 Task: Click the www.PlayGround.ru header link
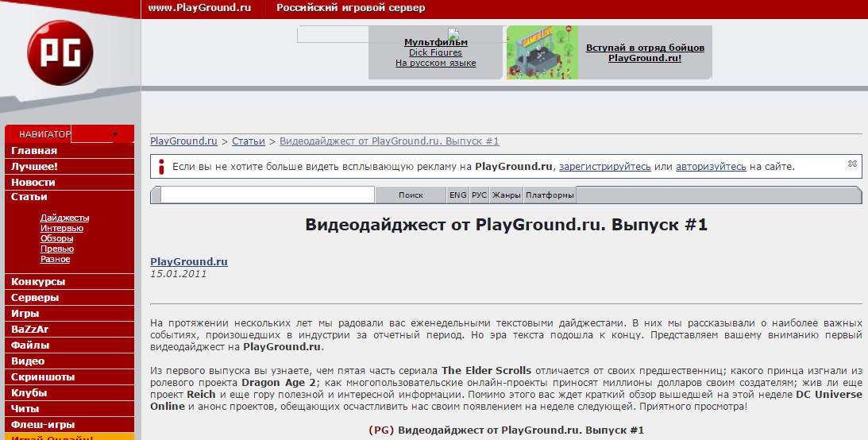pos(199,8)
